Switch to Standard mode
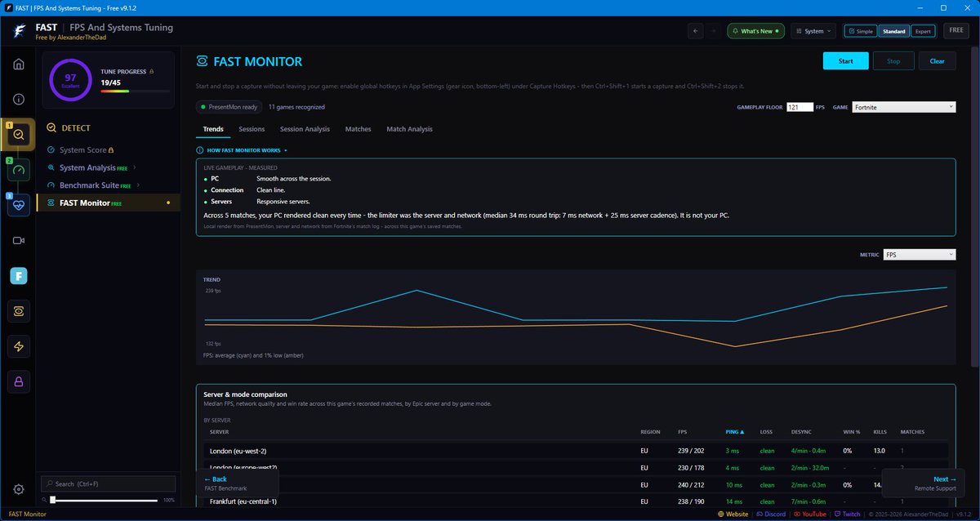Image resolution: width=980 pixels, height=521 pixels. [893, 31]
